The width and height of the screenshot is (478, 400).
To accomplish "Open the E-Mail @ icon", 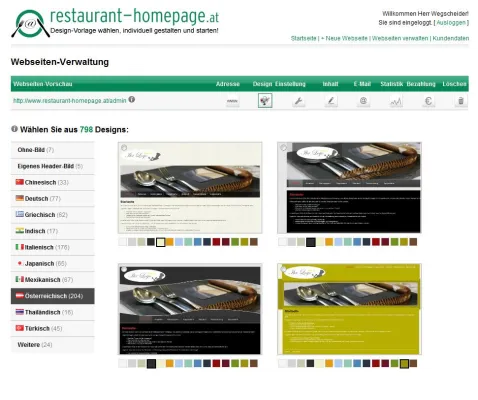I will [x=363, y=101].
